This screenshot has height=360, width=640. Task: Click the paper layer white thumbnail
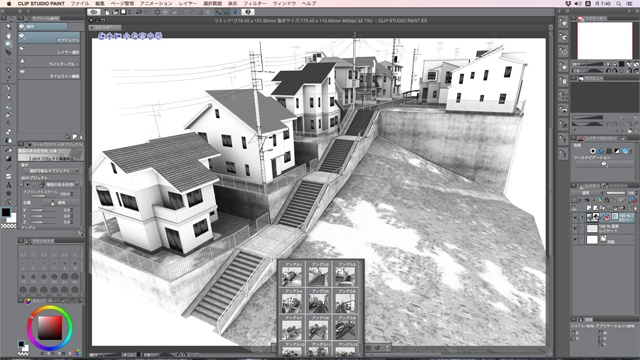click(592, 240)
